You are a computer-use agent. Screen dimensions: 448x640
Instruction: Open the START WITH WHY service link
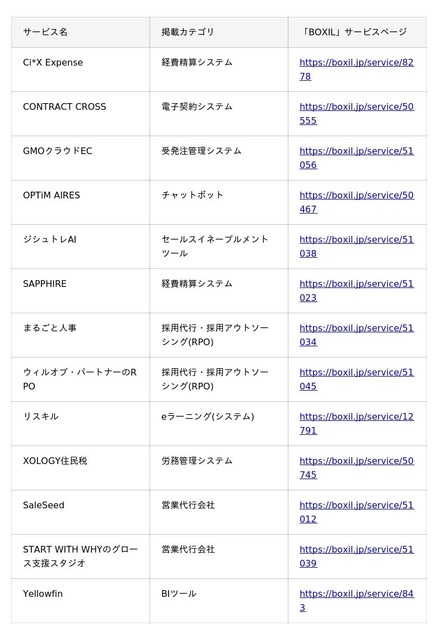pos(356,556)
